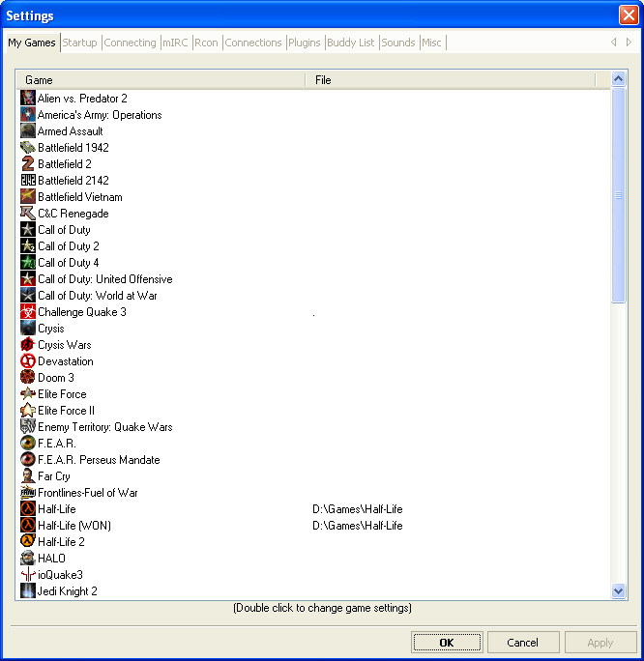Sort list by Game column header
The width and height of the screenshot is (644, 661).
161,80
